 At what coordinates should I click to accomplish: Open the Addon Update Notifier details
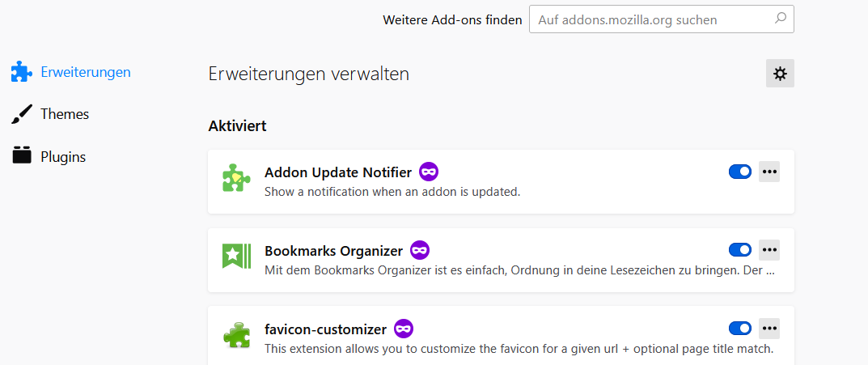(337, 172)
